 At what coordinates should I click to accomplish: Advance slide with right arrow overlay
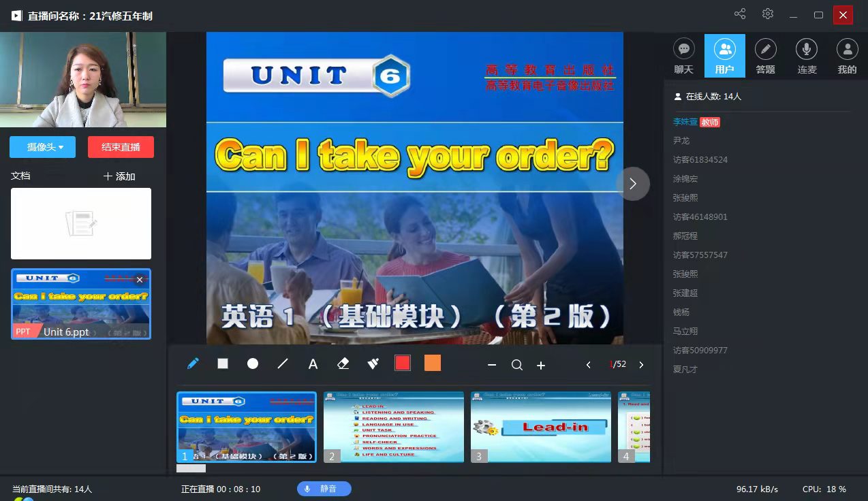(633, 184)
